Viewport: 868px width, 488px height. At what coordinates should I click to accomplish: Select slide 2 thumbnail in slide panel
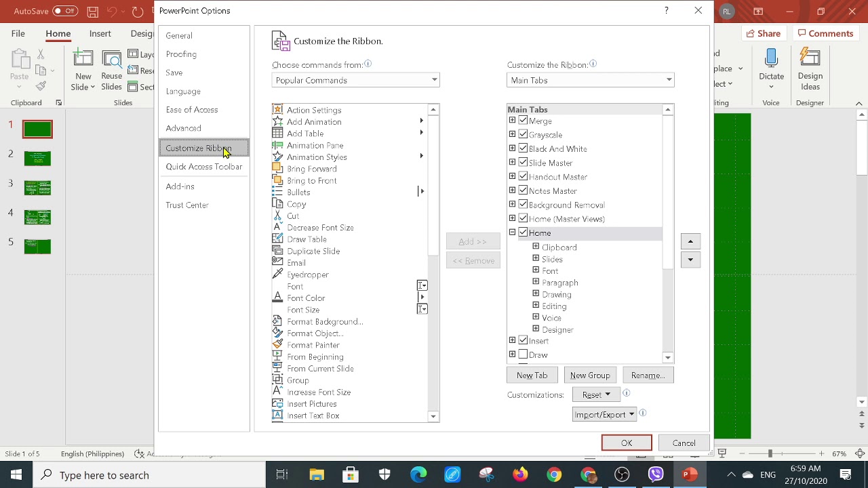point(37,159)
